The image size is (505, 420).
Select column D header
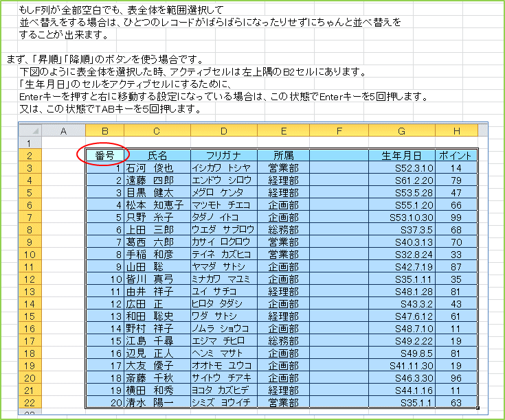pos(224,130)
